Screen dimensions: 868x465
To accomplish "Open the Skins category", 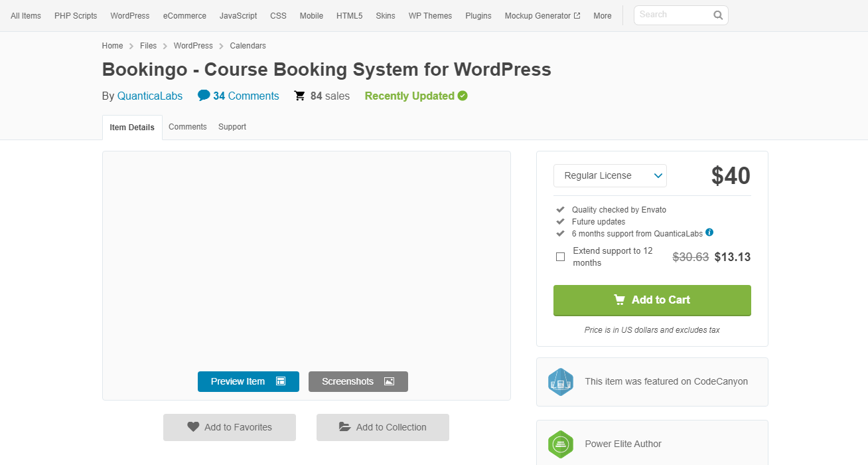I will pyautogui.click(x=386, y=16).
